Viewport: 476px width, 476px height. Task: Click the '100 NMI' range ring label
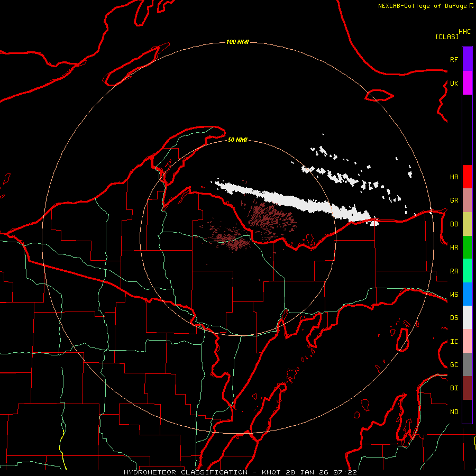coord(237,42)
